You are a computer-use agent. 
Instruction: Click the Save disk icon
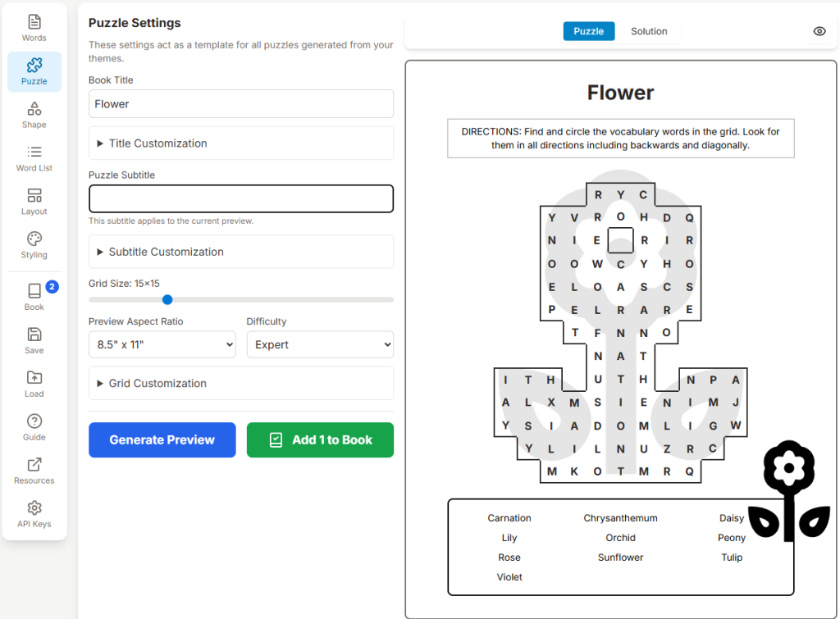tap(34, 340)
